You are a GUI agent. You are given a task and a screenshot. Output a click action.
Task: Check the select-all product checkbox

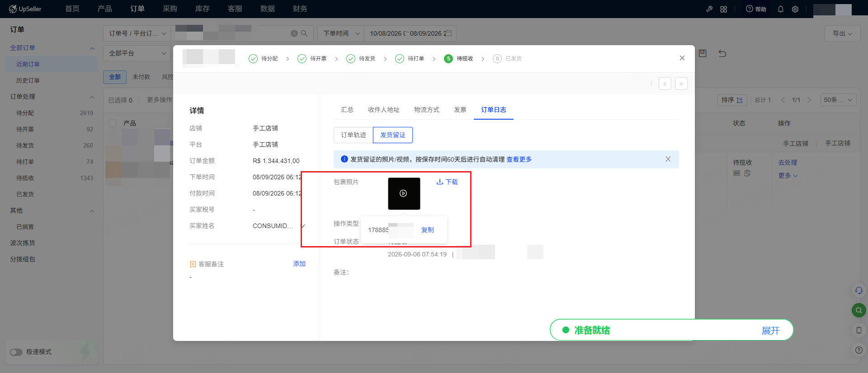113,123
